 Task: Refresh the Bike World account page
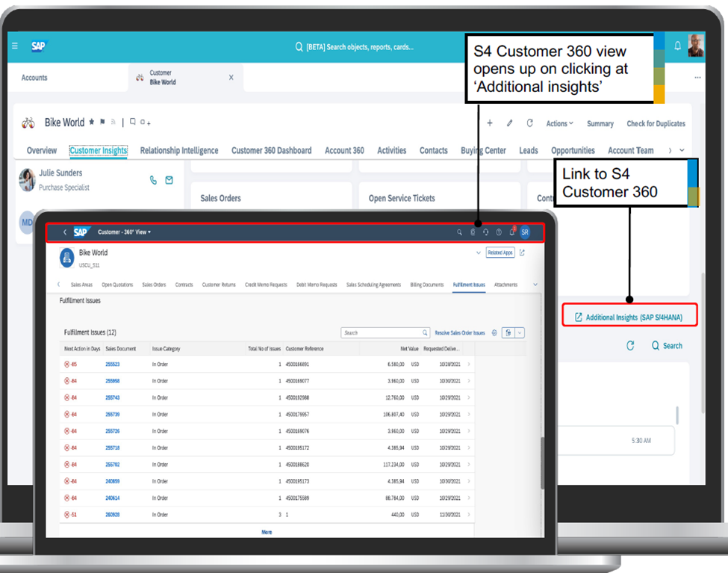[x=529, y=123]
